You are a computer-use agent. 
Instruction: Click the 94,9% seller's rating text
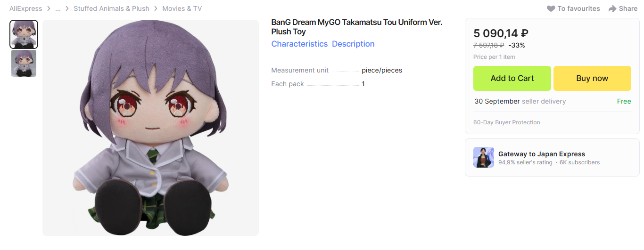click(x=525, y=162)
